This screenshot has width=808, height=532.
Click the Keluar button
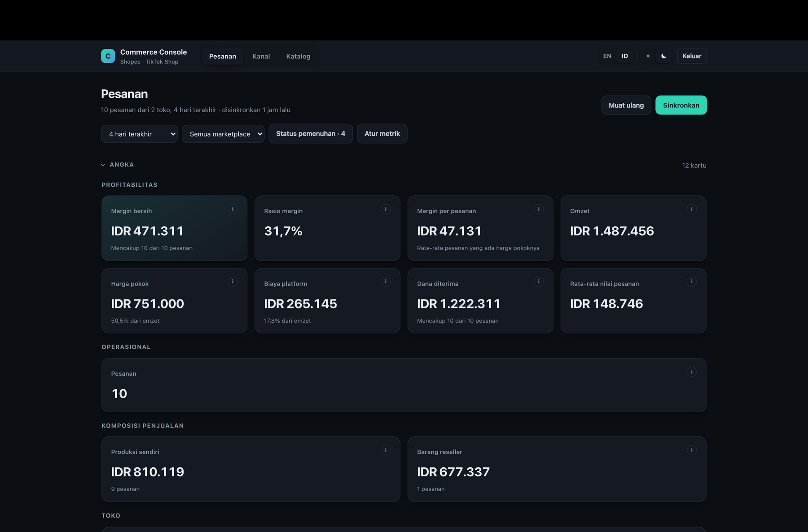[x=692, y=56]
